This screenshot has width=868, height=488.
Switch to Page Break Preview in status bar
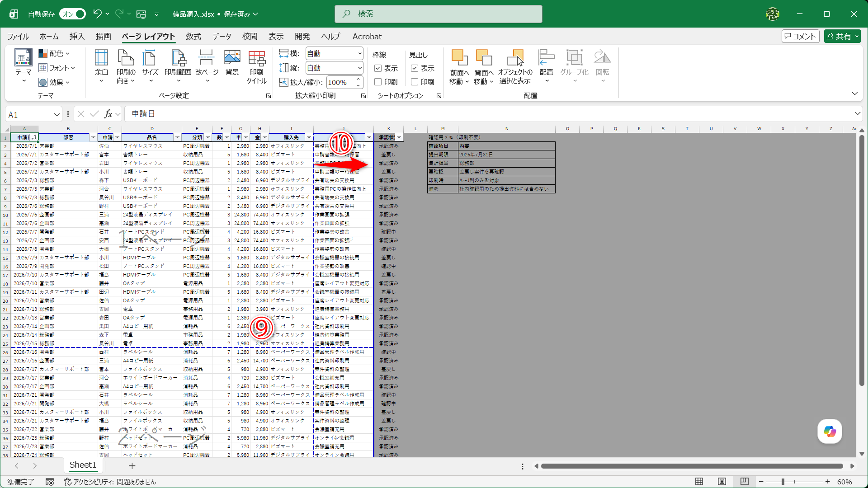click(x=745, y=482)
